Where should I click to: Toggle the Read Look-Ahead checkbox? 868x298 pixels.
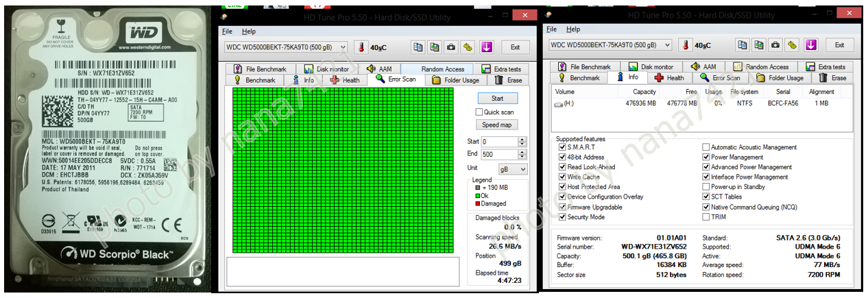pyautogui.click(x=562, y=167)
